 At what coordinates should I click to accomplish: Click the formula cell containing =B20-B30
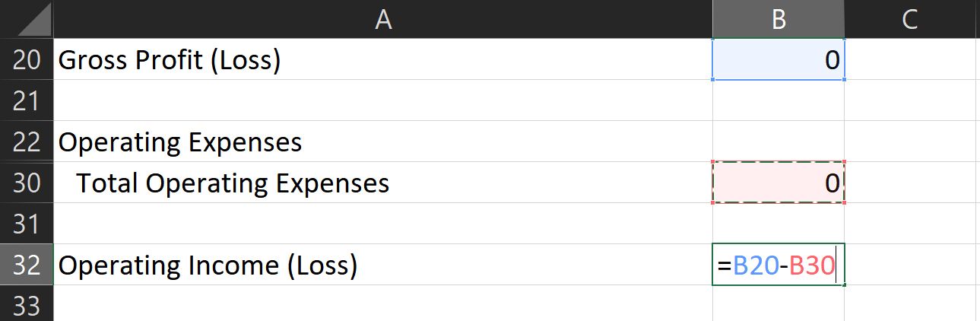[x=778, y=265]
